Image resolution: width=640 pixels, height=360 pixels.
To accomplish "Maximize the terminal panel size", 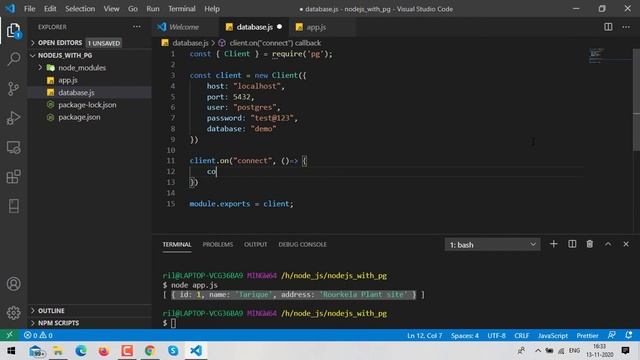I will [608, 244].
